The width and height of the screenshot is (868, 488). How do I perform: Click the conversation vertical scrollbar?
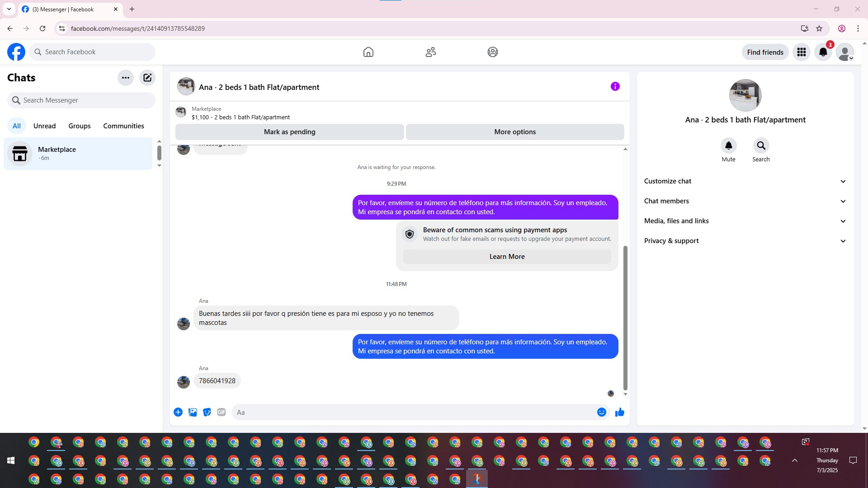click(625, 316)
